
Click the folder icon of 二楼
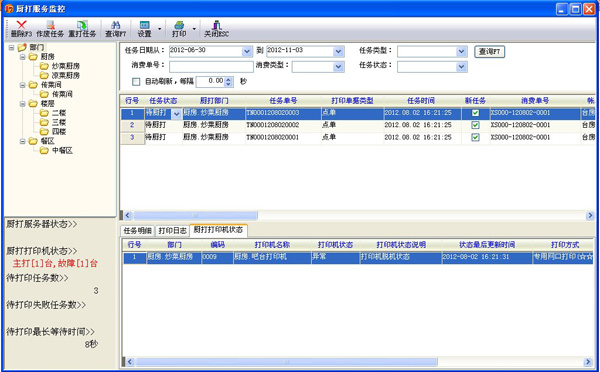click(x=44, y=113)
